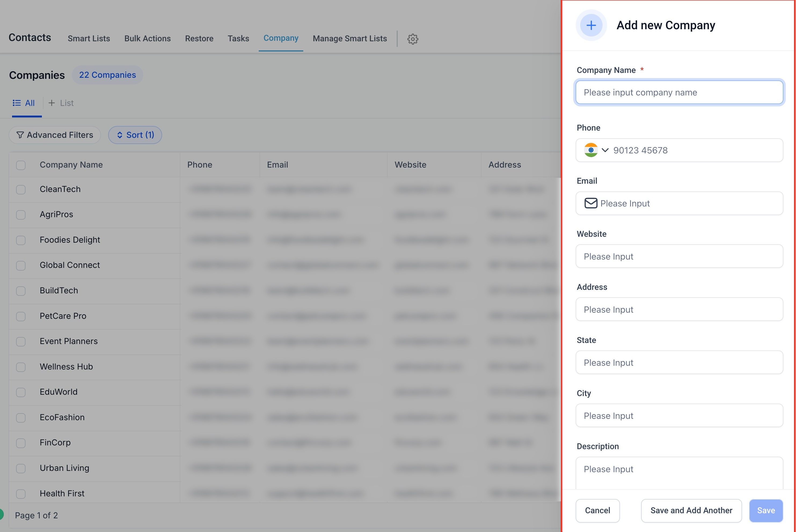Click the envelope icon in Email field
Viewport: 796px width, 532px height.
tap(590, 203)
